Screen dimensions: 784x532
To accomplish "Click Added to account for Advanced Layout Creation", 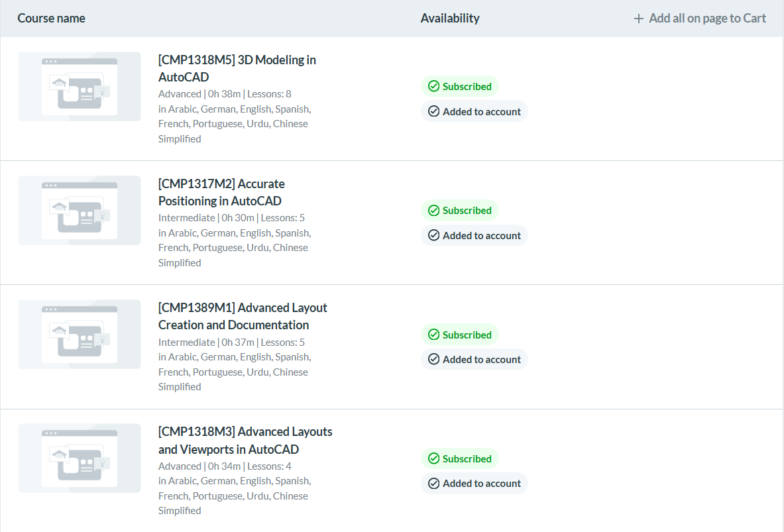I will pos(475,360).
